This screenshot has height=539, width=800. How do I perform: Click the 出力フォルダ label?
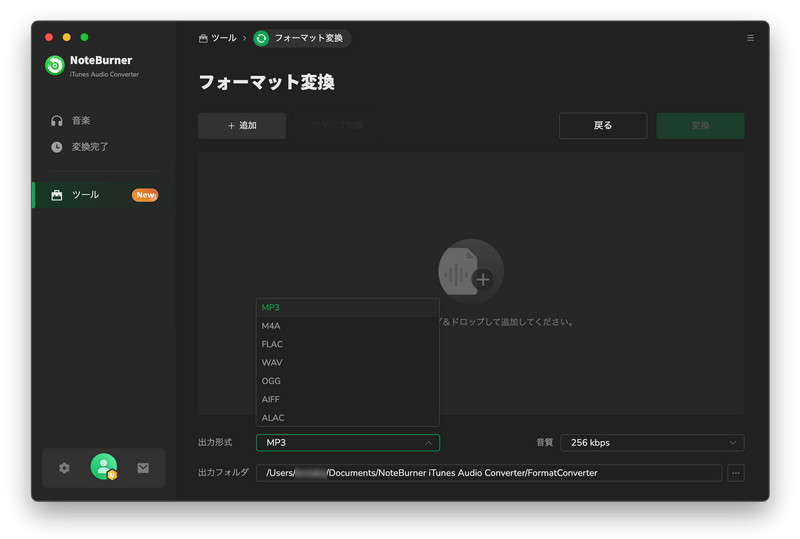[223, 473]
